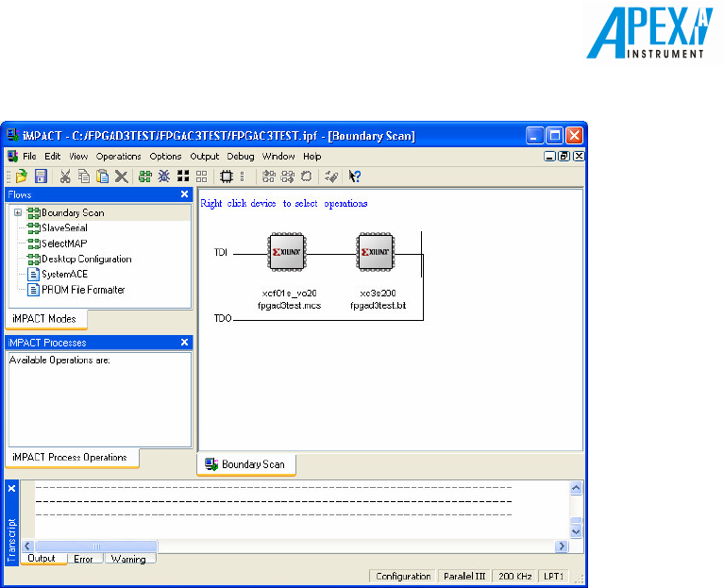Minimize the inner Boundary Scan document window
This screenshot has width=724, height=588.
tap(549, 157)
